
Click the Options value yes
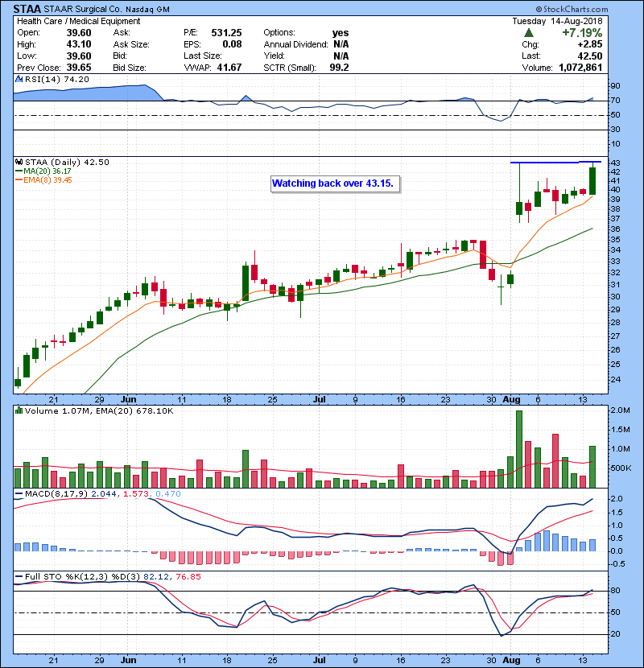pos(341,33)
